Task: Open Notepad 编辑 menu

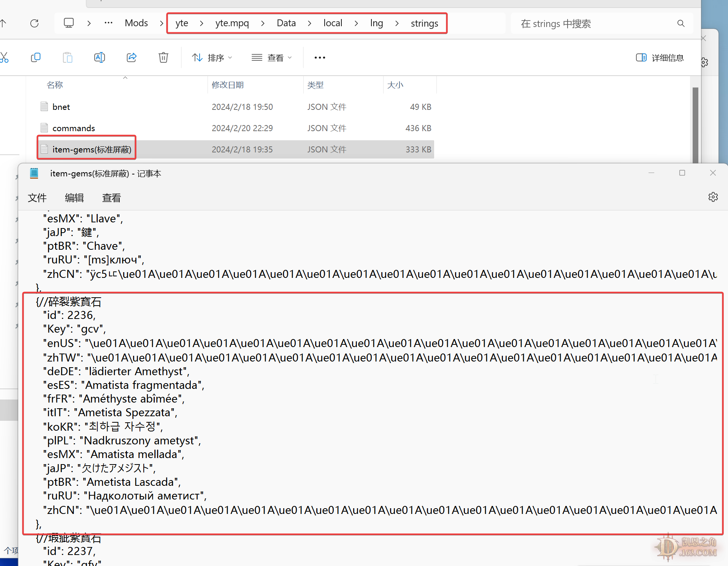Action: pos(74,198)
